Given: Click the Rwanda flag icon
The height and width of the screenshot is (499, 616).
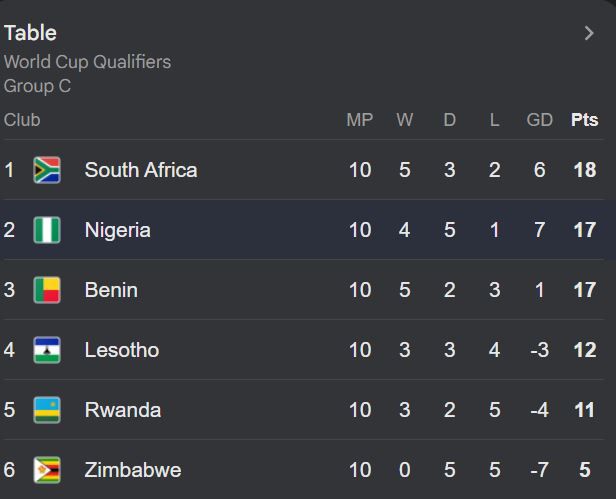Looking at the screenshot, I should [47, 410].
